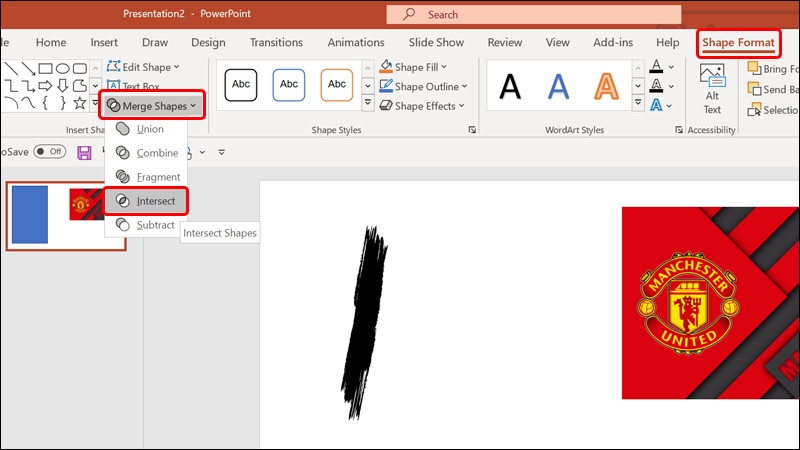The width and height of the screenshot is (800, 450).
Task: Select the Right Arrow block shape
Action: point(45,85)
